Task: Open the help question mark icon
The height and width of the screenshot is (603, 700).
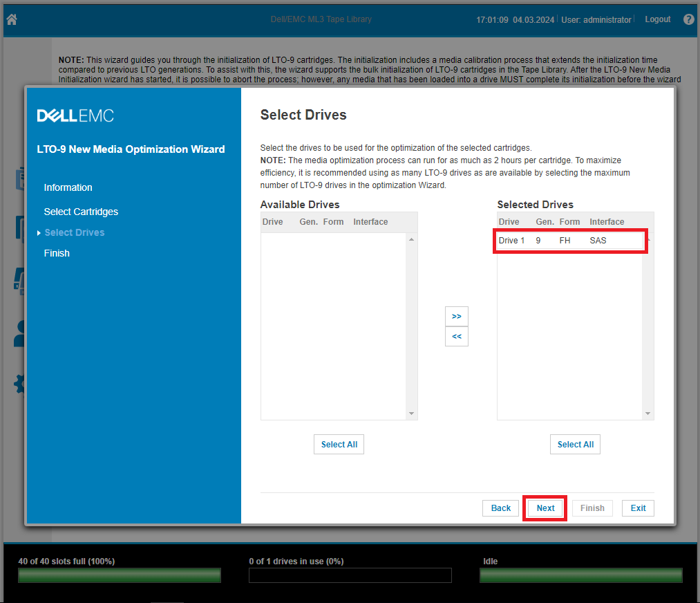Action: pos(689,19)
